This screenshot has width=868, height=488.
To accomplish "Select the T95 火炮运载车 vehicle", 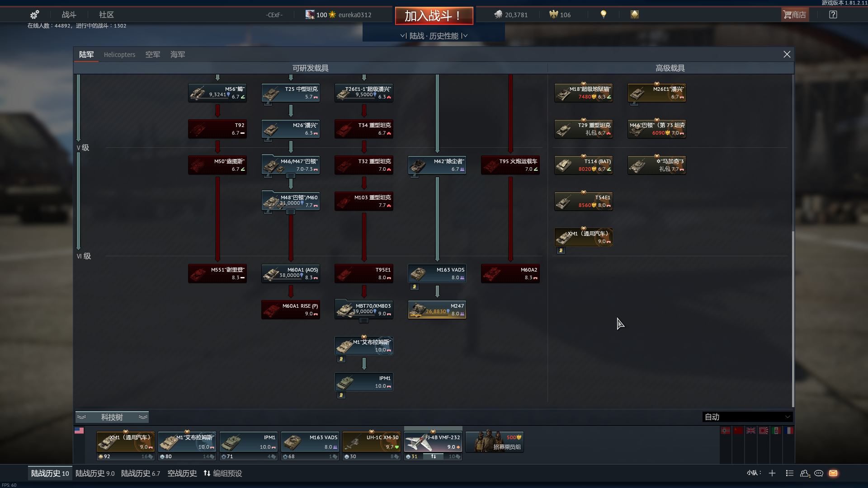I will pos(510,165).
